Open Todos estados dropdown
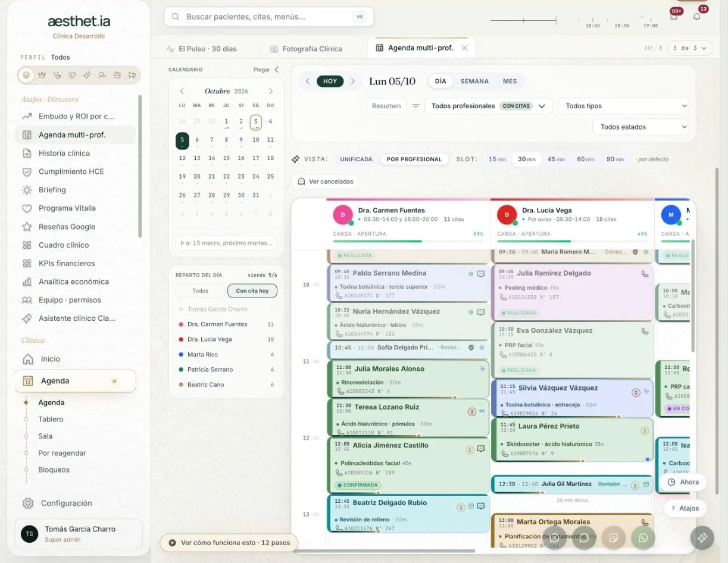728x563 pixels. click(640, 127)
